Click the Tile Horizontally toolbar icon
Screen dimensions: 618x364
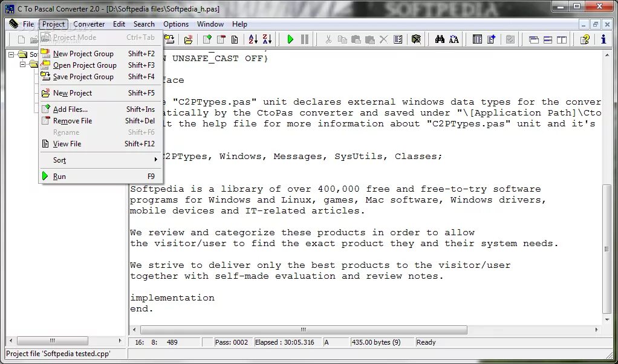tap(548, 39)
